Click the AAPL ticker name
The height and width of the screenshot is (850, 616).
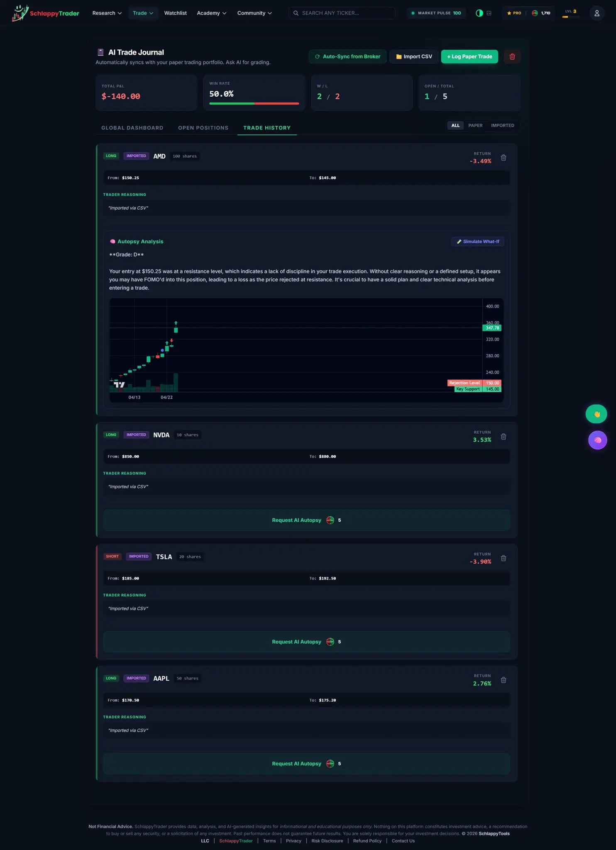click(x=161, y=679)
